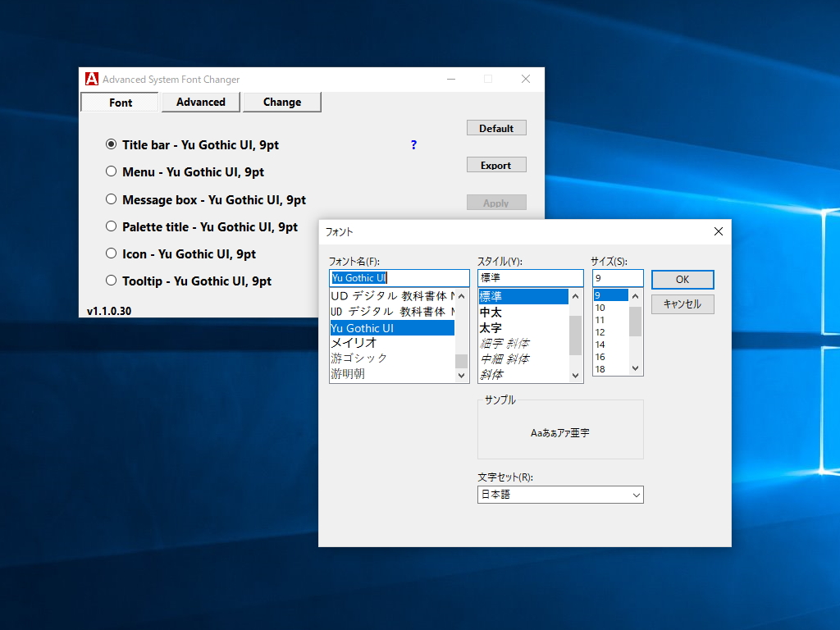The image size is (840, 630).
Task: Click the Default button
Action: pyautogui.click(x=496, y=127)
